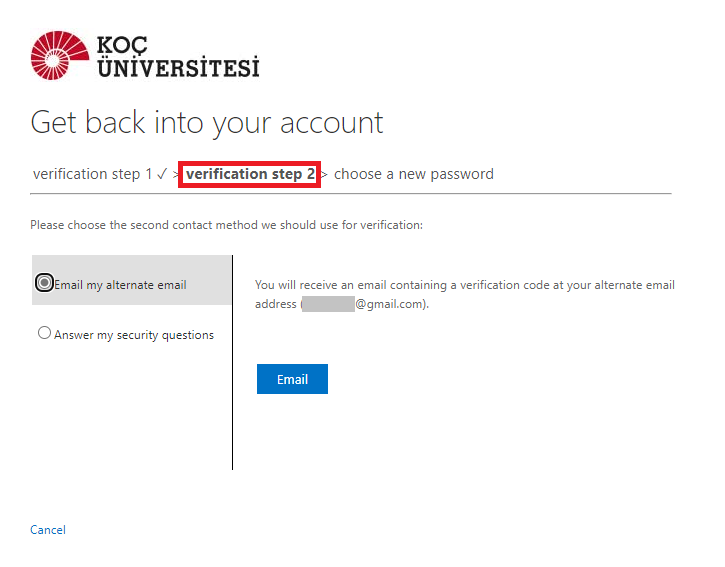Click the Cancel link
The height and width of the screenshot is (567, 725).
tap(48, 530)
